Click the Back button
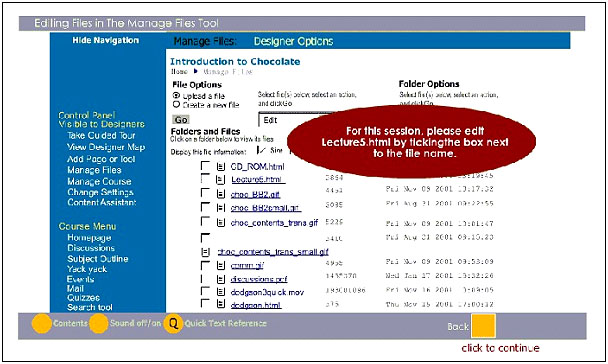 pos(458,326)
